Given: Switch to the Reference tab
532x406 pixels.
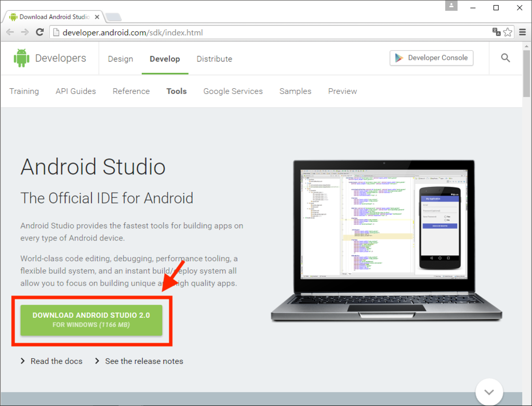Looking at the screenshot, I should pyautogui.click(x=131, y=91).
